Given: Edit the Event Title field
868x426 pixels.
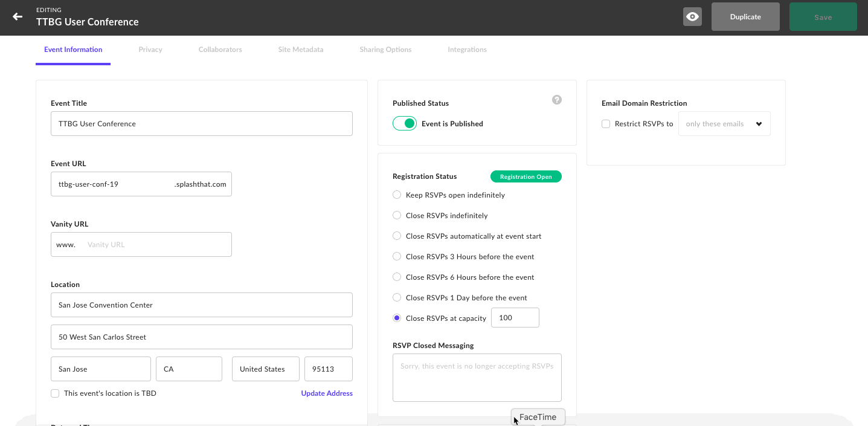Looking at the screenshot, I should (x=202, y=123).
